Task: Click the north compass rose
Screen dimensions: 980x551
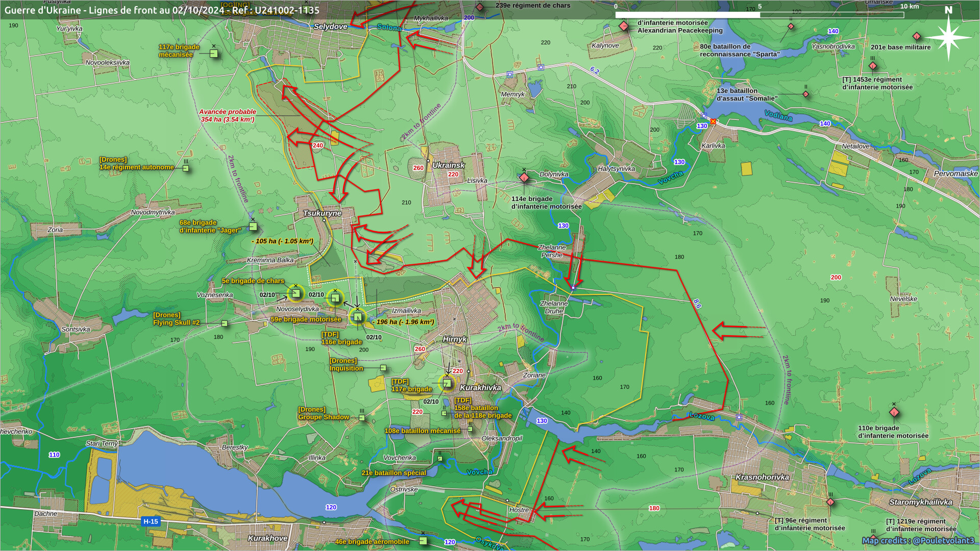Action: point(948,37)
